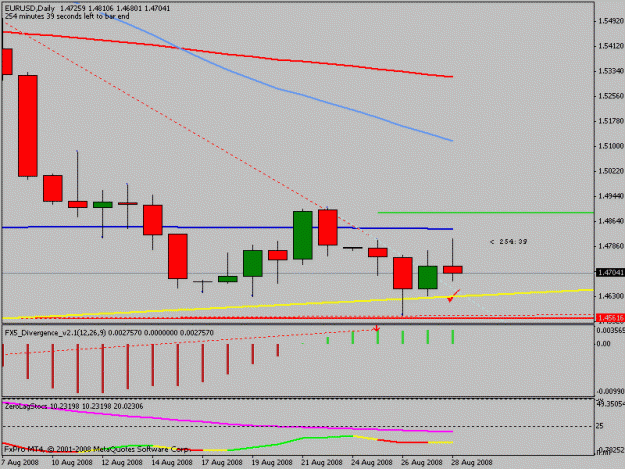The image size is (625, 469).
Task: Click the current price label 1.47041
Action: pyautogui.click(x=610, y=273)
